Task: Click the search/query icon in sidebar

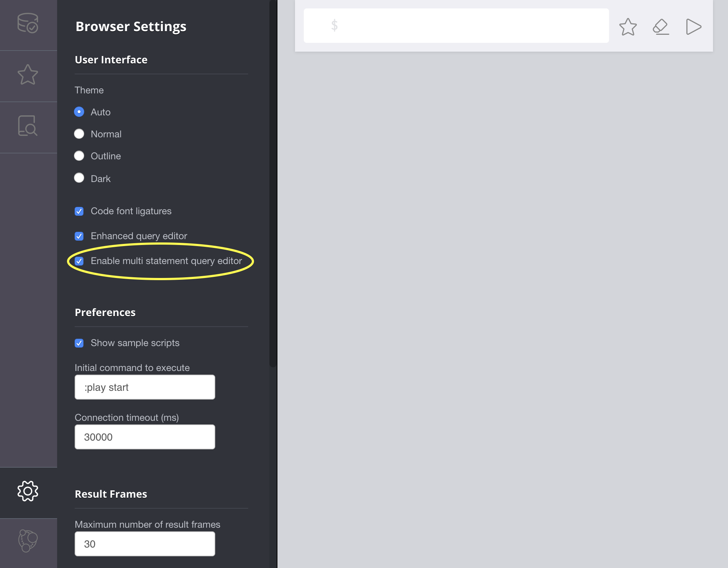Action: tap(28, 126)
